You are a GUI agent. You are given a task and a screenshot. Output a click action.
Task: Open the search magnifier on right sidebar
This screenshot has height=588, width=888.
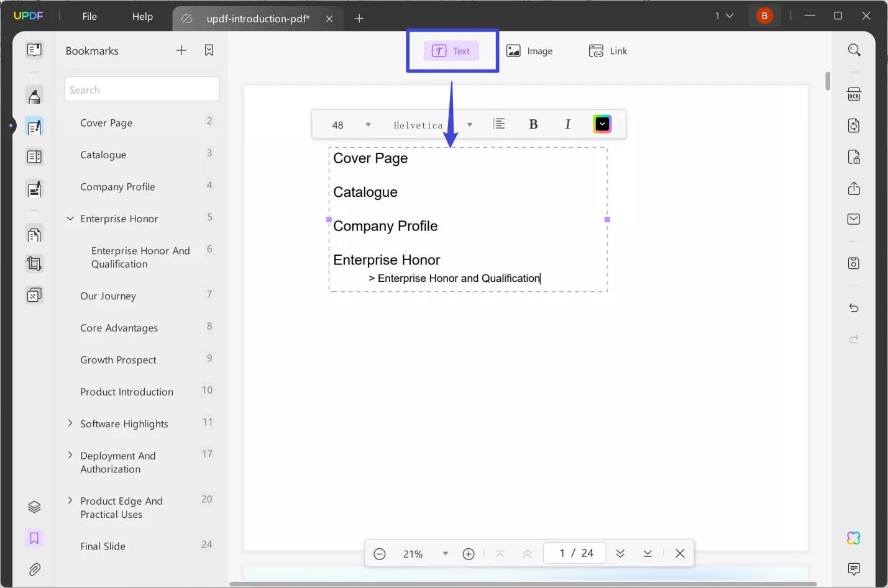(854, 50)
